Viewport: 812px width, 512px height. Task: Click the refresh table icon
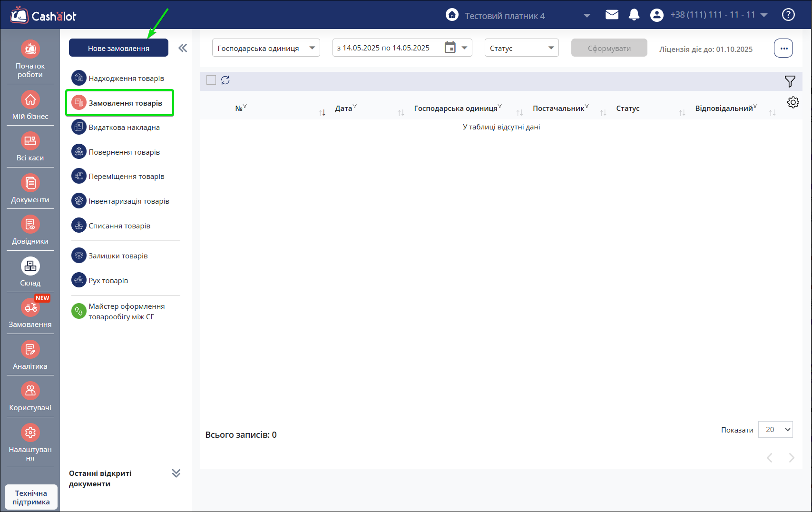pos(225,80)
